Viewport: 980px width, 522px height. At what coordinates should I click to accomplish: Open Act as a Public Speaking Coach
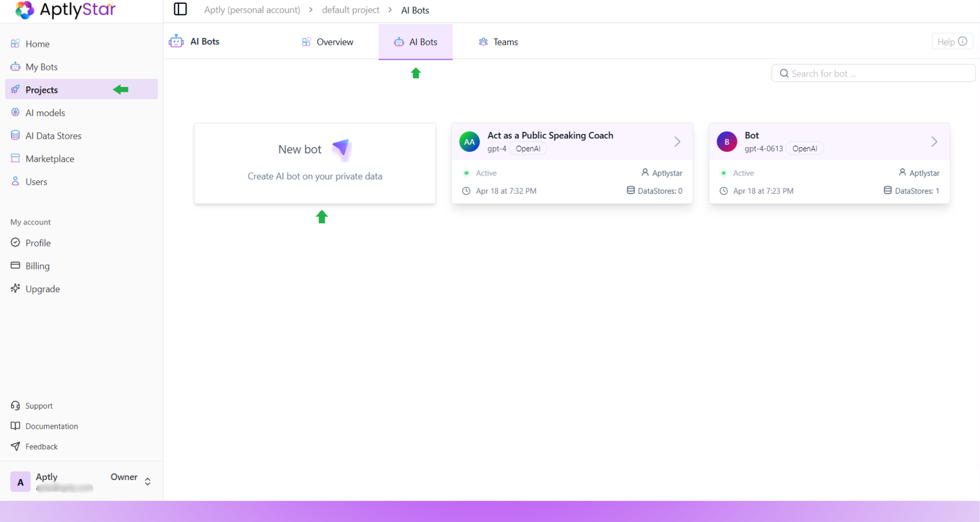pyautogui.click(x=550, y=135)
